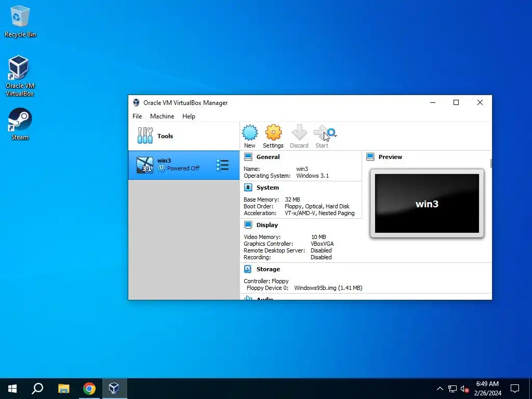Viewport: 532px width, 399px height.
Task: Click the Display section screen icon
Action: (x=248, y=224)
